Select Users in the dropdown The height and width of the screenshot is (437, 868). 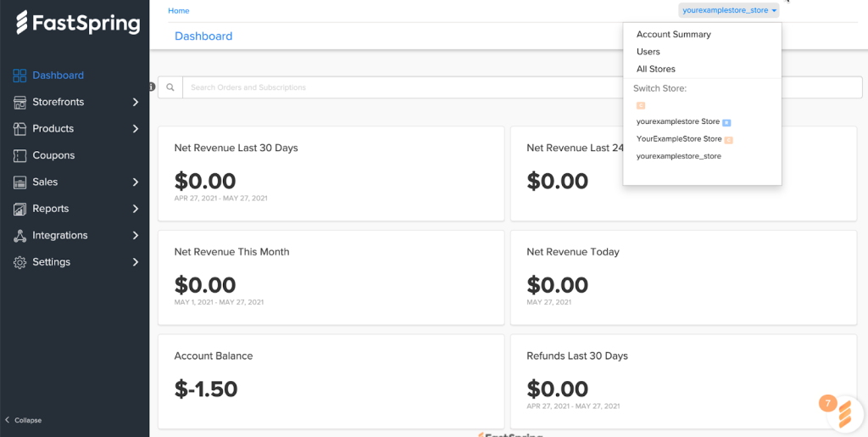[x=648, y=52]
